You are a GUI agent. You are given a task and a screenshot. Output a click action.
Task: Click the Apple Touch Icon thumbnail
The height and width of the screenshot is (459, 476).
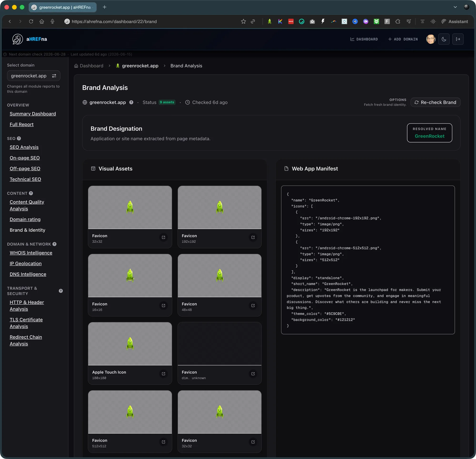(130, 344)
